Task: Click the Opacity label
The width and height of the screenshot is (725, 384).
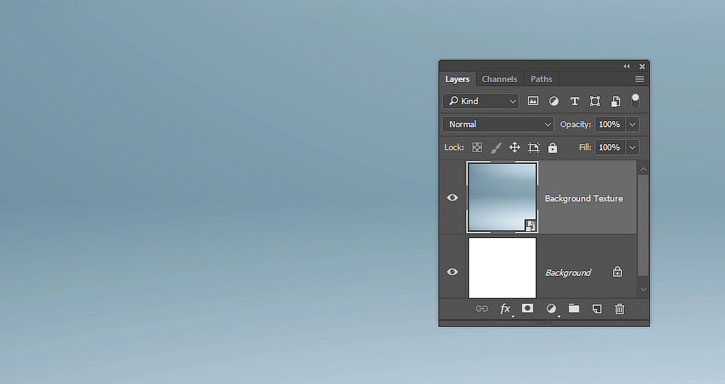Action: point(575,124)
